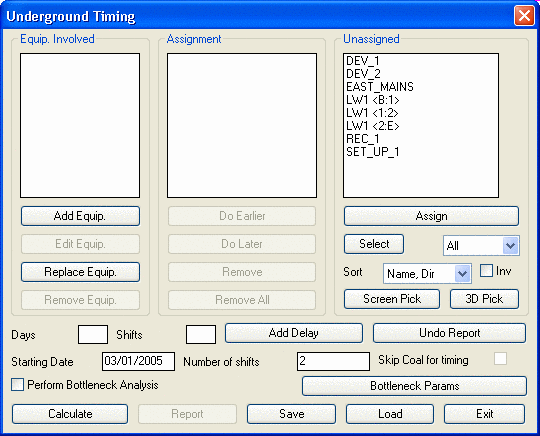Expand the Sort Name, Dir dropdown
This screenshot has width=540, height=436.
427,274
